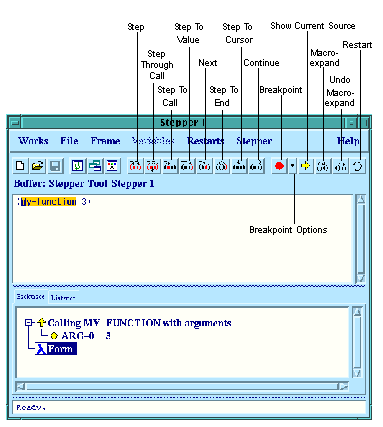Click the Macroexpand toolbar icon
Screen dimensions: 383x427
323,166
